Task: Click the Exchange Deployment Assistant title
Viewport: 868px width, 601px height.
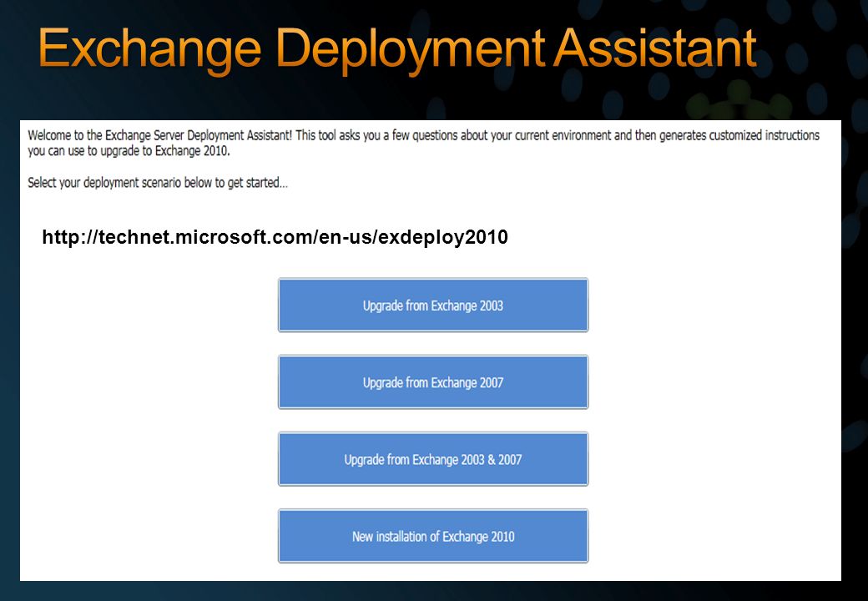Action: coord(397,50)
